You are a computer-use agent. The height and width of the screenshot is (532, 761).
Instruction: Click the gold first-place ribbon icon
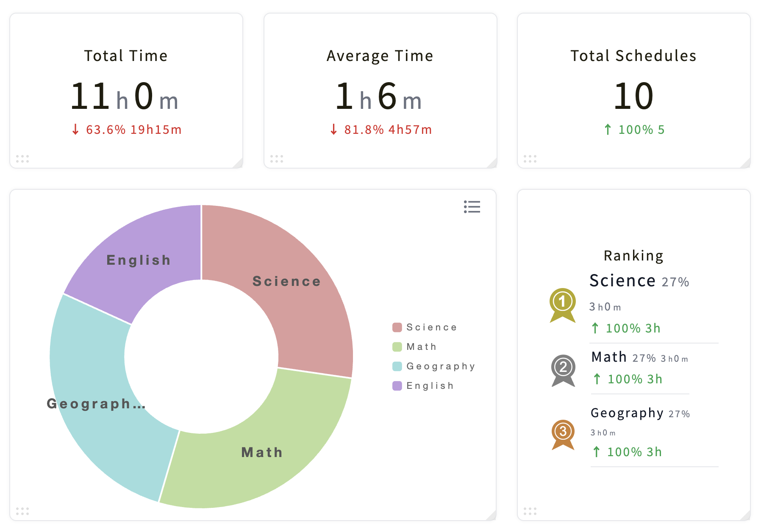(x=563, y=305)
